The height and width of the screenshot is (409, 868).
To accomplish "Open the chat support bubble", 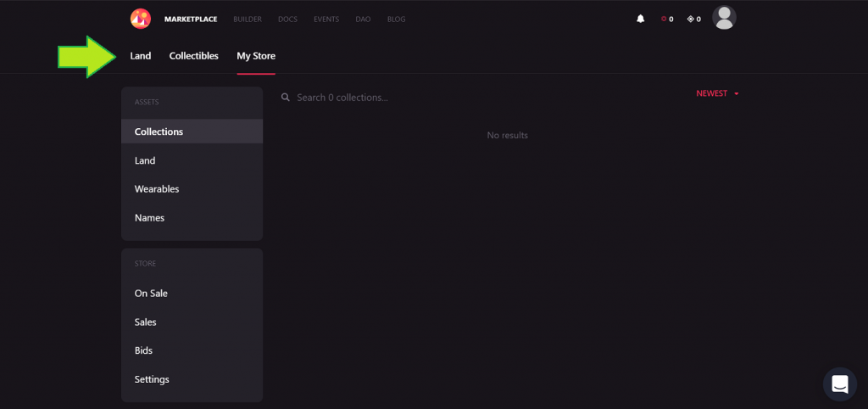I will click(840, 384).
